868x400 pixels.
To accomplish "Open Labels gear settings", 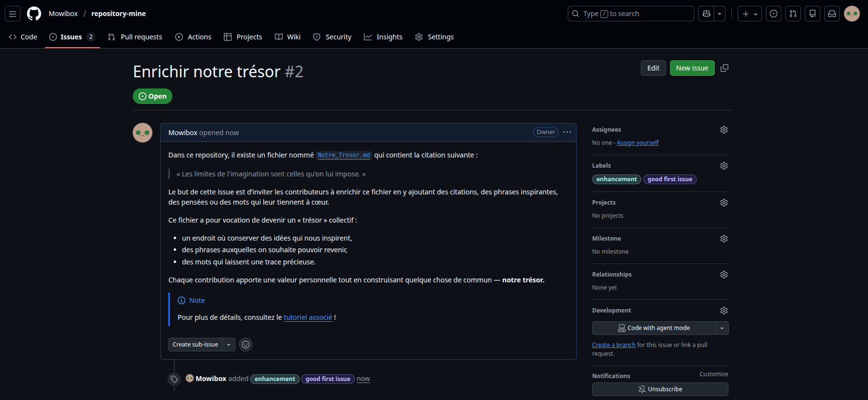I will pyautogui.click(x=724, y=166).
